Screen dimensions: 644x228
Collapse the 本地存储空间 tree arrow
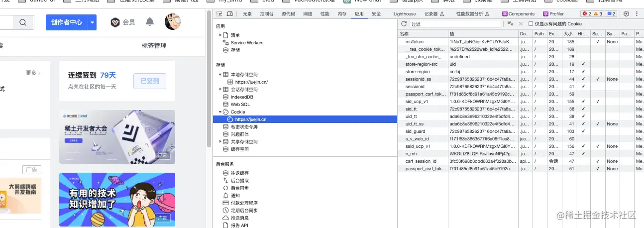(x=220, y=74)
